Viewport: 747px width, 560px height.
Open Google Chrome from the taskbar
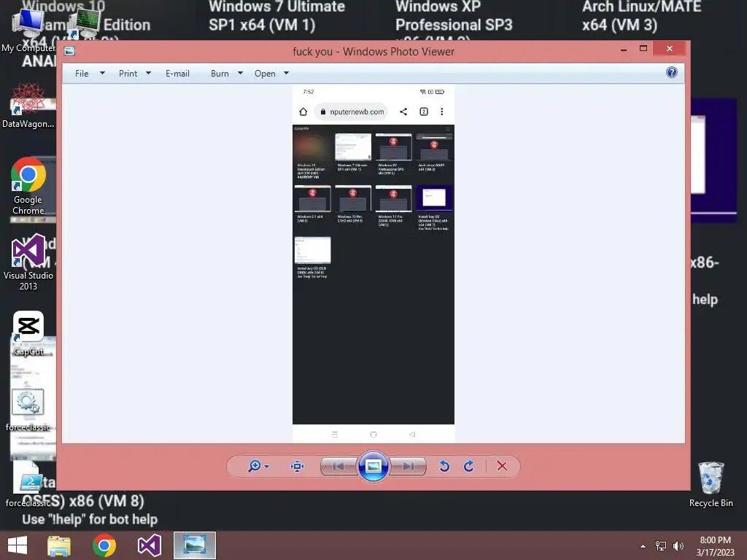(x=104, y=545)
